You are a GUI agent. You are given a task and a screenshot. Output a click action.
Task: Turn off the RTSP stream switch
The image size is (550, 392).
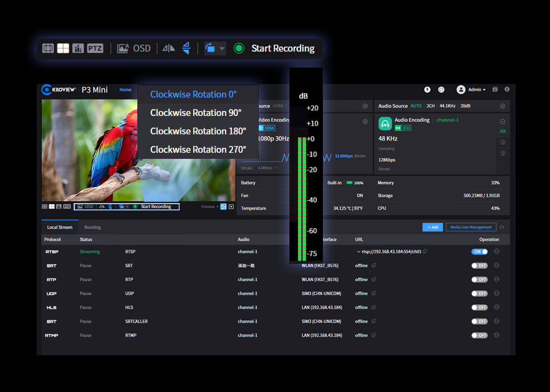click(x=479, y=252)
